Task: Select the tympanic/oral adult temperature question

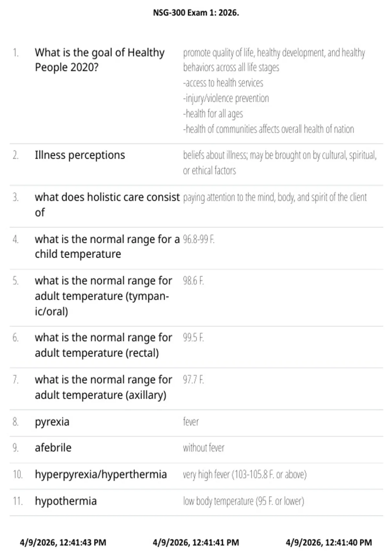Action: [x=103, y=296]
